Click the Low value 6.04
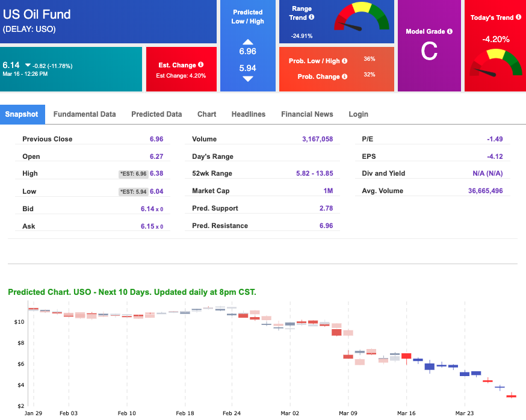The height and width of the screenshot is (420, 526). point(156,191)
